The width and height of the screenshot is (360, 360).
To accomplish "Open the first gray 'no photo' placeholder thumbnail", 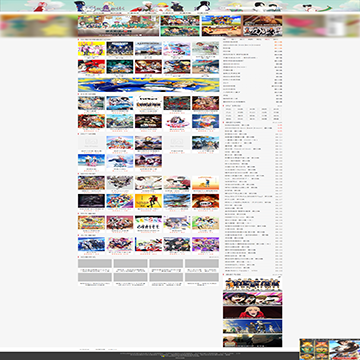I will pyautogui.click(x=91, y=143).
